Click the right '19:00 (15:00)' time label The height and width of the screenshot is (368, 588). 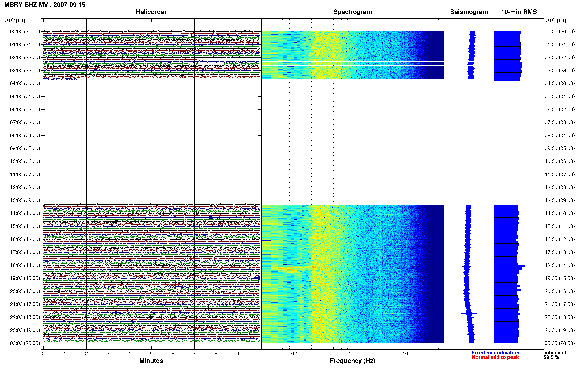[x=560, y=278]
